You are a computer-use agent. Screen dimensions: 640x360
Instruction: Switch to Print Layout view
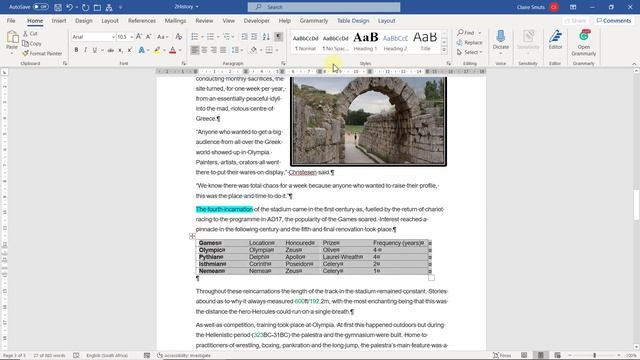point(540,356)
